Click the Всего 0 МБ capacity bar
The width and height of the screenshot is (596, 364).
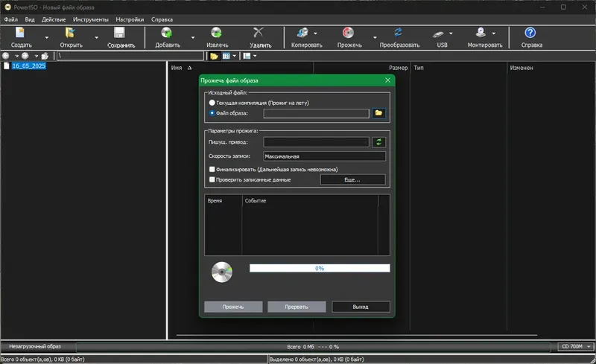[x=313, y=347]
